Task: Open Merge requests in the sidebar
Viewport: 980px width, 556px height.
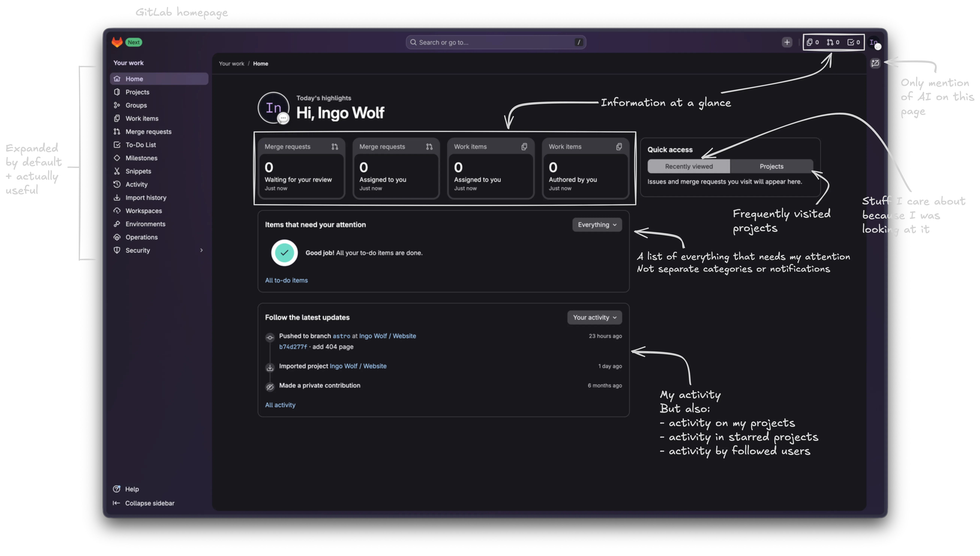Action: tap(159, 131)
